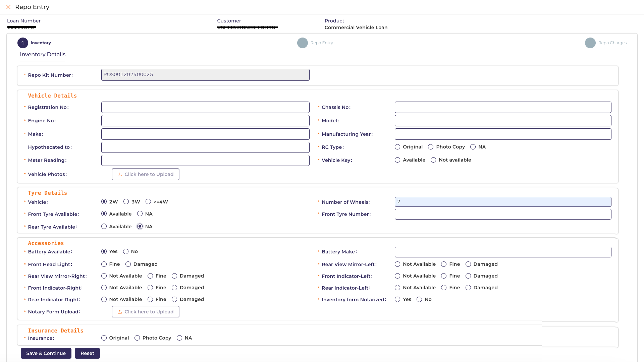The height and width of the screenshot is (362, 644).
Task: Upload vehicle photos
Action: (145, 174)
